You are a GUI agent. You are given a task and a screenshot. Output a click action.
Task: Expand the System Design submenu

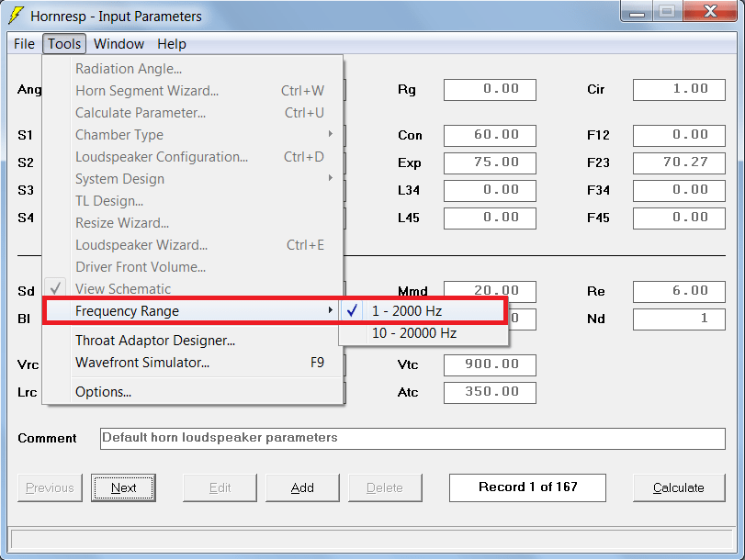(192, 179)
